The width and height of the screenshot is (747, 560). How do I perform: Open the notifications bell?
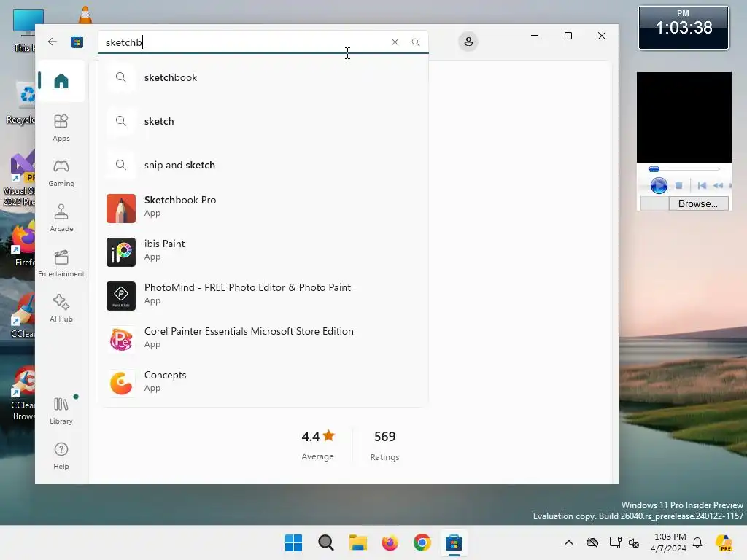697,542
